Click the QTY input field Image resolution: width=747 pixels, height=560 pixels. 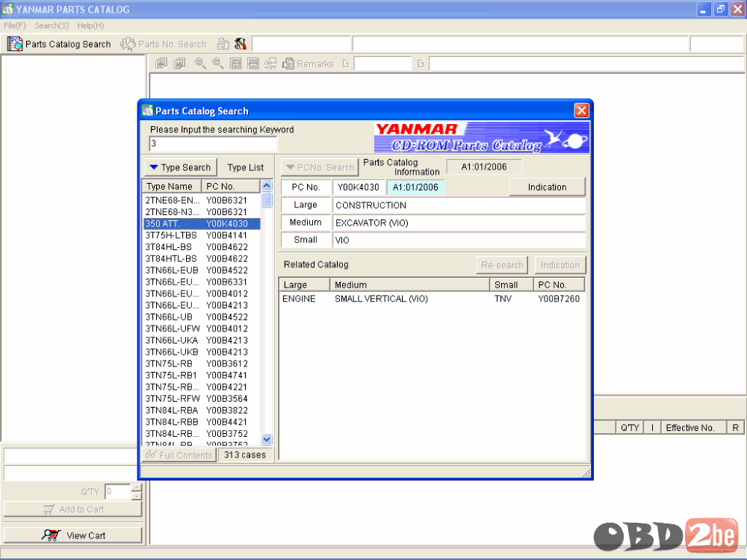point(117,491)
